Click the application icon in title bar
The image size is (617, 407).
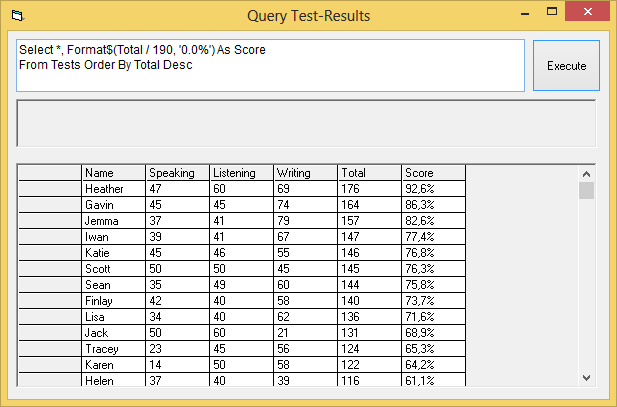[x=16, y=16]
